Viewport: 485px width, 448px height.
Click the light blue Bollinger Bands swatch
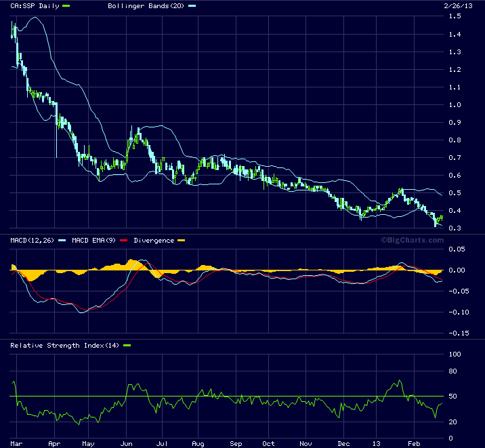click(x=192, y=6)
